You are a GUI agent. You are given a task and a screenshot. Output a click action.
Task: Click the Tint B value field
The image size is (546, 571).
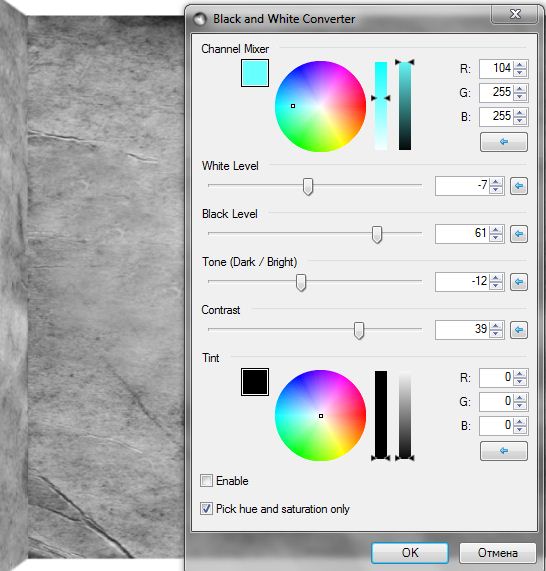point(496,426)
